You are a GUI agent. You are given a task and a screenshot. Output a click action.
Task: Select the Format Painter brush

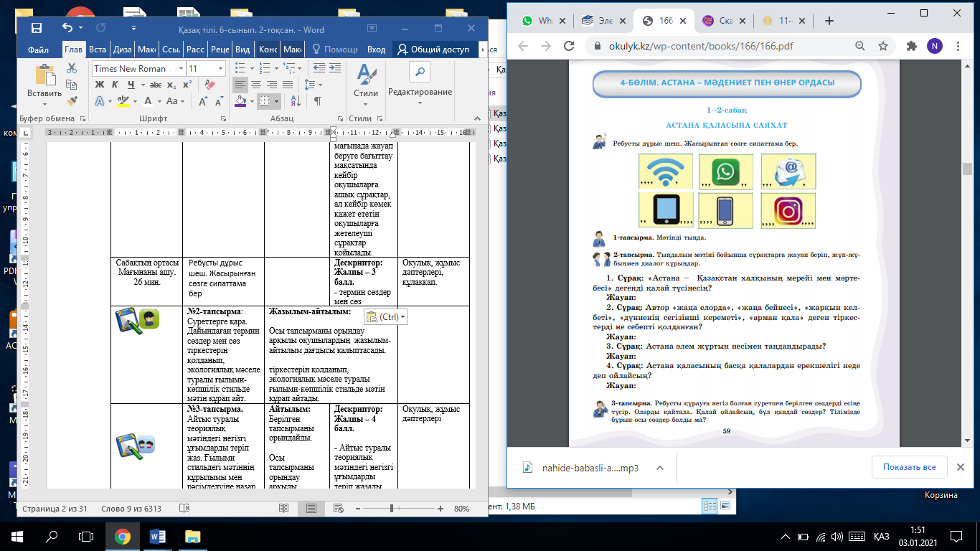tap(72, 100)
